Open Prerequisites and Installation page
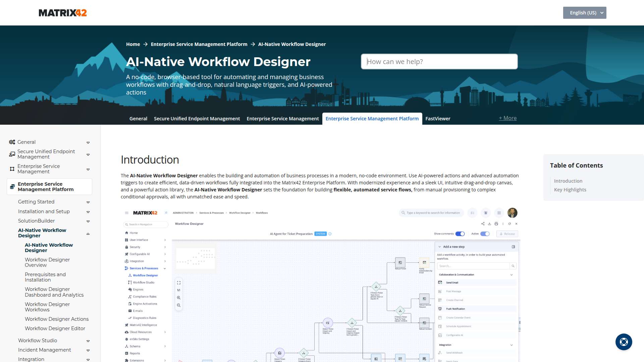644x362 pixels. [45, 277]
